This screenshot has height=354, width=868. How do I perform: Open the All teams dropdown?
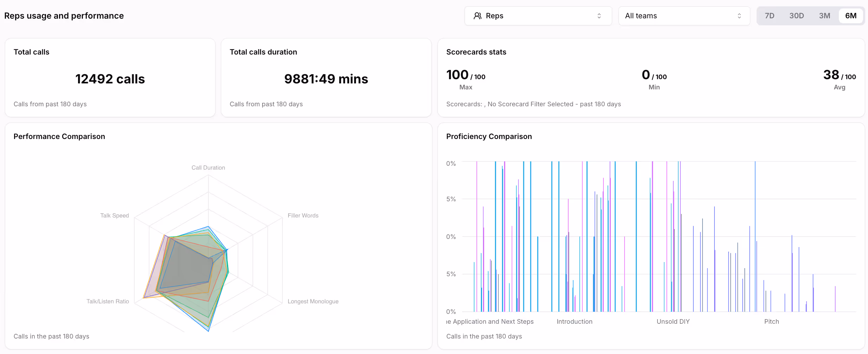pyautogui.click(x=684, y=16)
